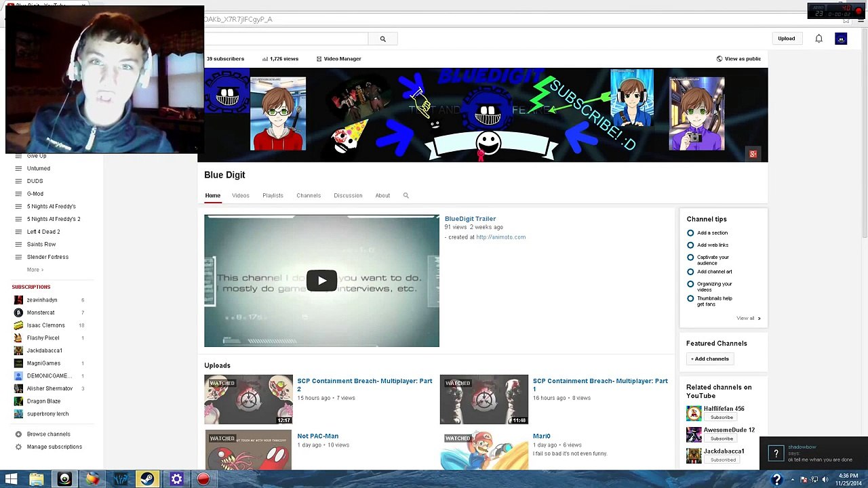The image size is (868, 488).
Task: Switch to the Home tab
Action: point(213,195)
